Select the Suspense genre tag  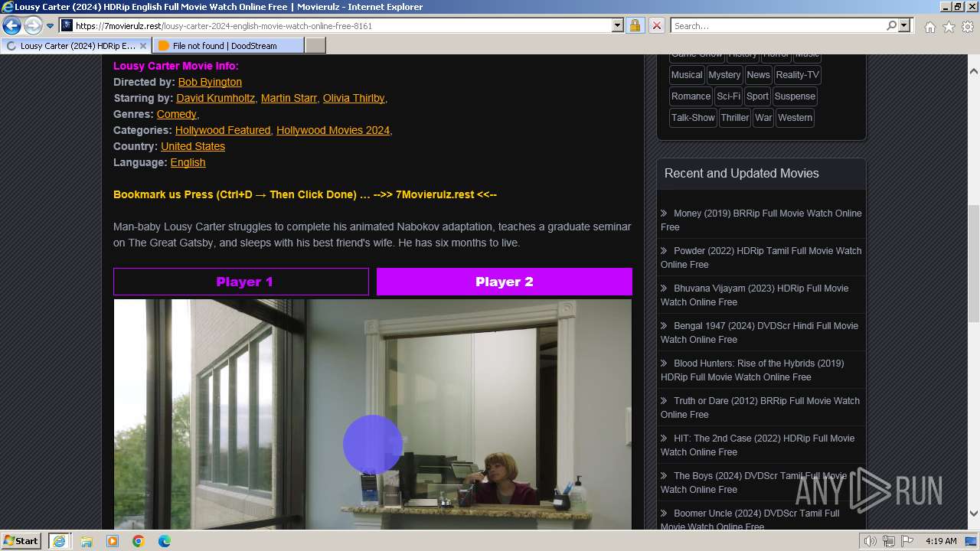(x=795, y=96)
